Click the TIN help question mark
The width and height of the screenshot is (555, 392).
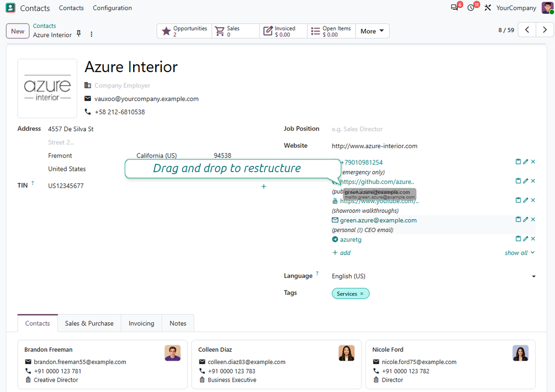tap(32, 183)
